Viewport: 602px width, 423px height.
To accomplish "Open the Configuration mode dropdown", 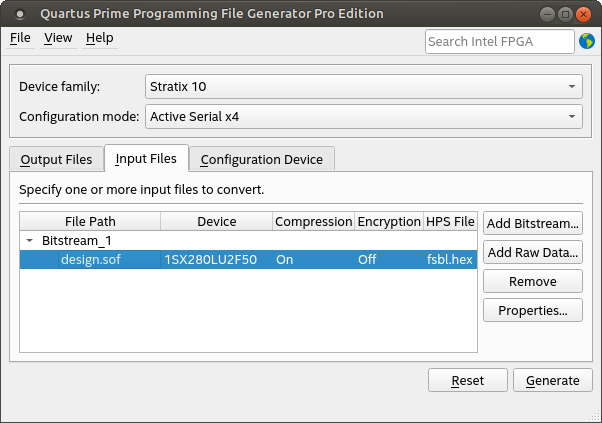I will [x=362, y=117].
